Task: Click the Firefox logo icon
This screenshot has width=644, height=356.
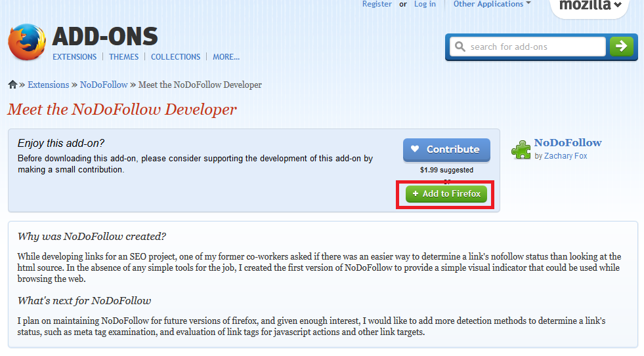Action: tap(27, 42)
